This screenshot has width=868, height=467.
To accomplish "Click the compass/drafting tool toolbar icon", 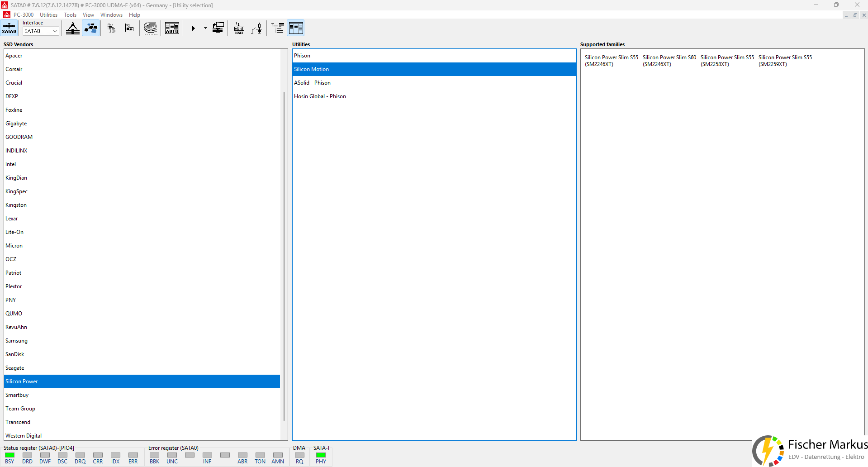I will (72, 28).
